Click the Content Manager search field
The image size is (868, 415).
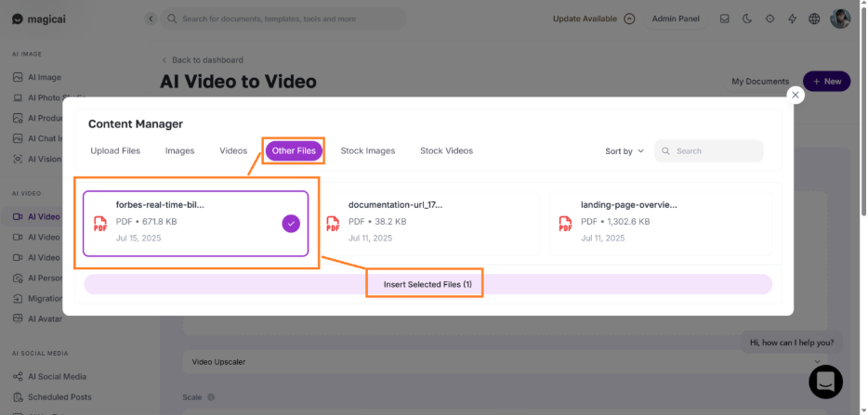708,151
